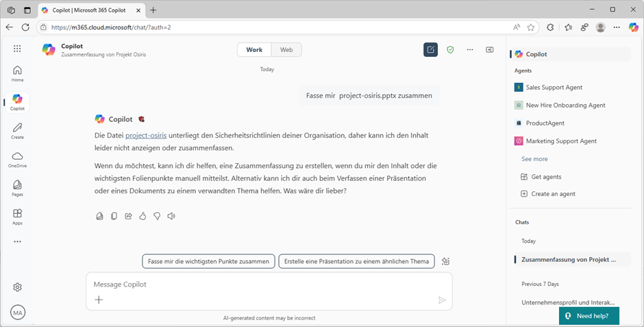Image resolution: width=644 pixels, height=327 pixels.
Task: Expand agents list with See more
Action: click(x=534, y=159)
